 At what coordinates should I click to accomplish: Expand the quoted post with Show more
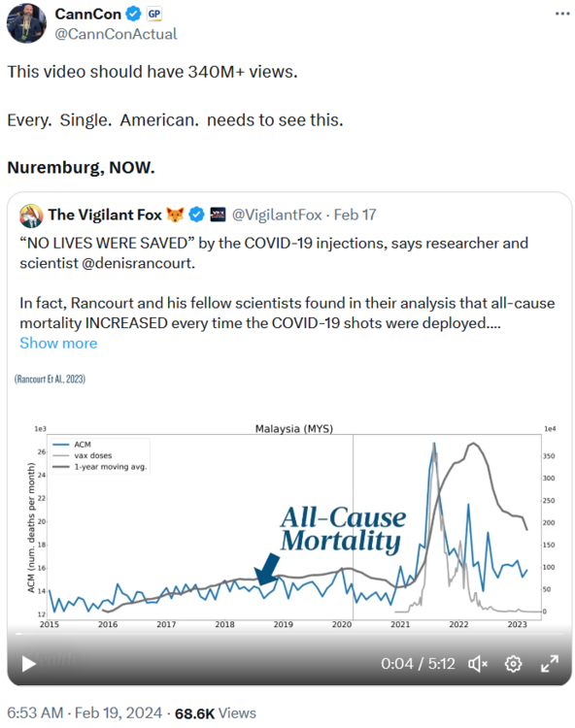[x=58, y=343]
